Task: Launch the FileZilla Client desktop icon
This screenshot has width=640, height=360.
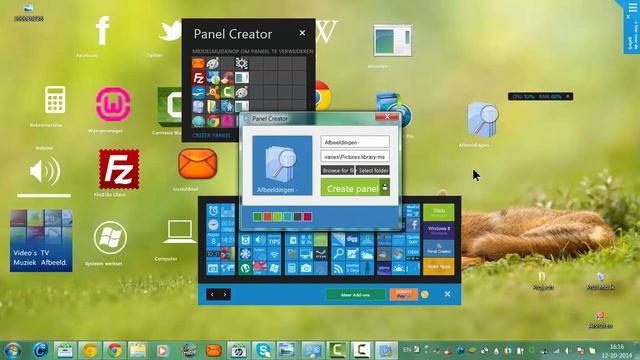Action: click(119, 169)
